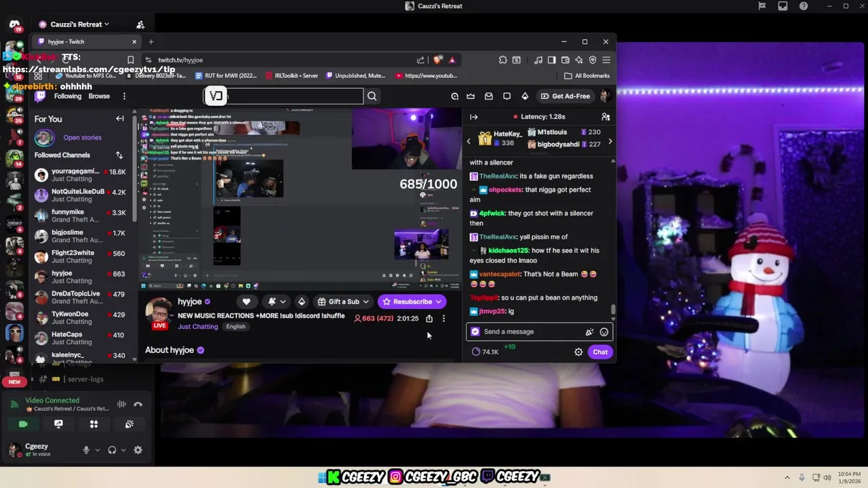868x488 pixels.
Task: Sort Followed Channels list
Action: click(x=119, y=155)
